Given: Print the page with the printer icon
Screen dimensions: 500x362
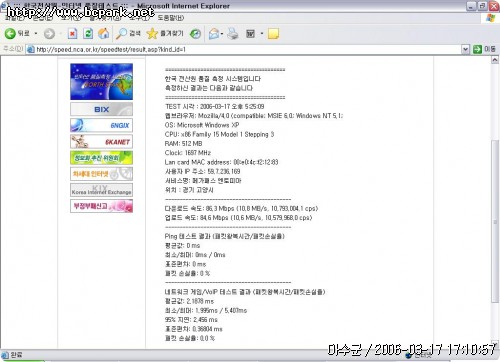Looking at the screenshot, I should [x=233, y=33].
